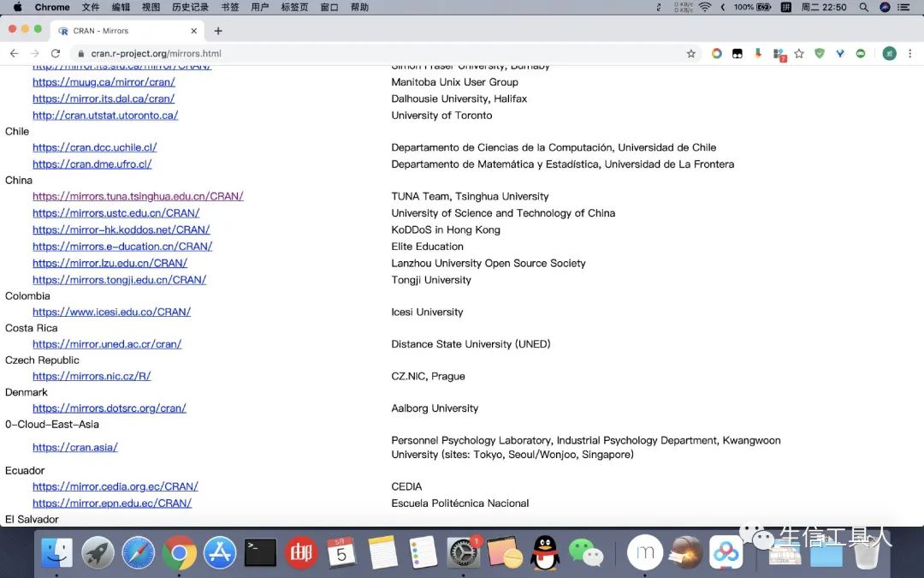
Task: Open the mirror.uned.ac.cr link
Action: [107, 344]
